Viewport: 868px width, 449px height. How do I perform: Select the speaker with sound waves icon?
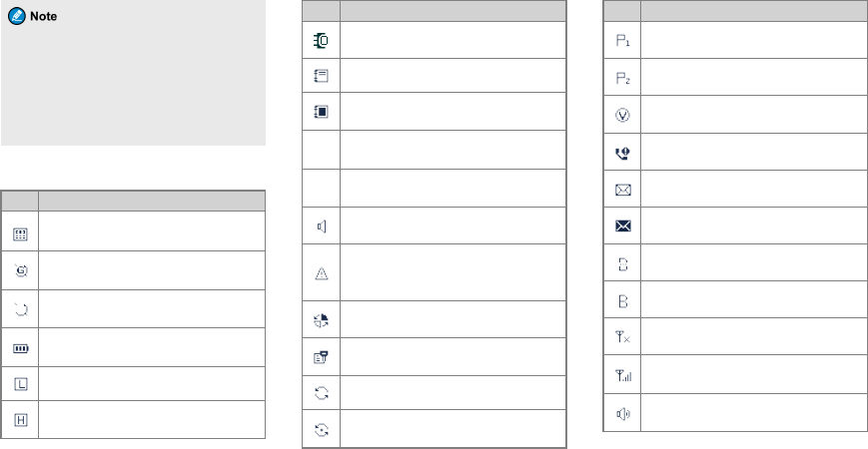[622, 414]
